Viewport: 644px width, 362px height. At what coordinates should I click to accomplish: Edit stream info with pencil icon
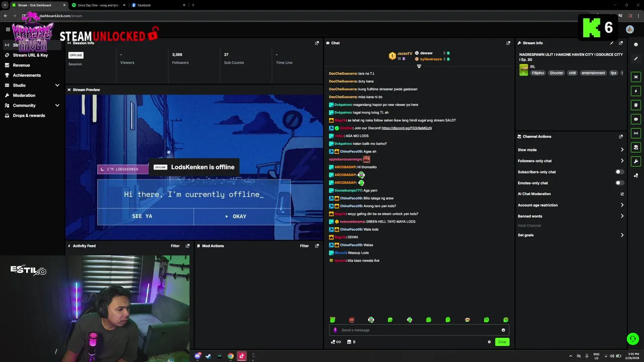coord(612,43)
